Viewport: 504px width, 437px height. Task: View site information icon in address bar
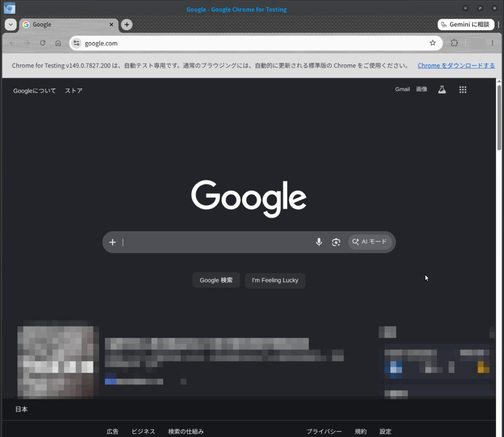coord(76,43)
